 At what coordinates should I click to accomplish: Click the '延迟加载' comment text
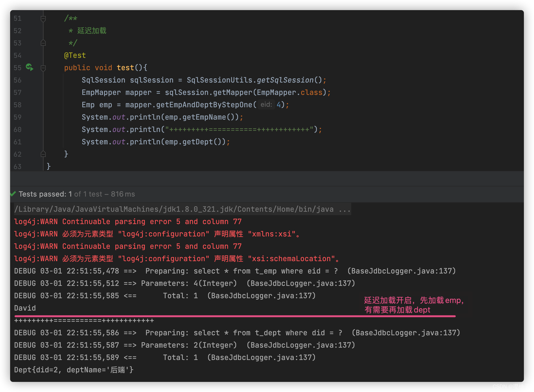(x=92, y=31)
